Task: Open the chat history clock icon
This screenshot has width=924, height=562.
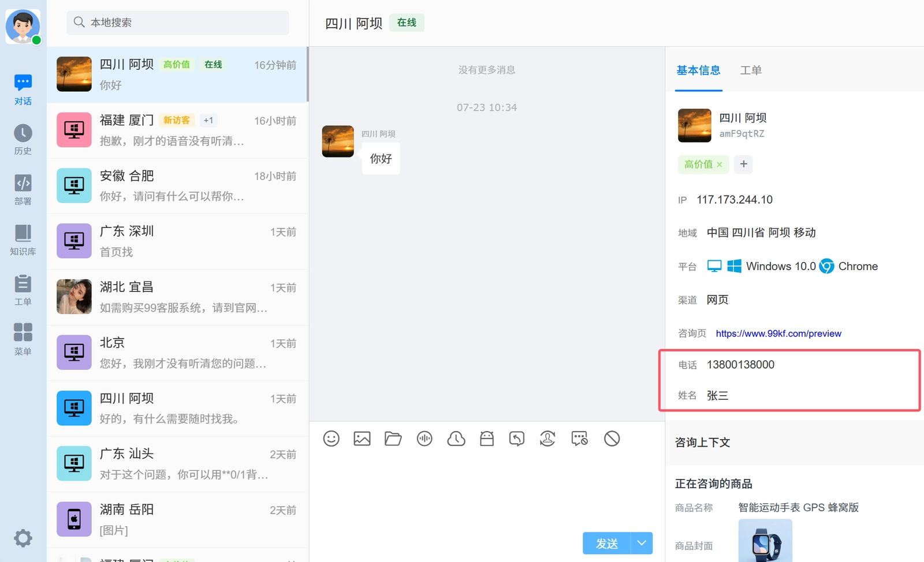Action: (456, 439)
